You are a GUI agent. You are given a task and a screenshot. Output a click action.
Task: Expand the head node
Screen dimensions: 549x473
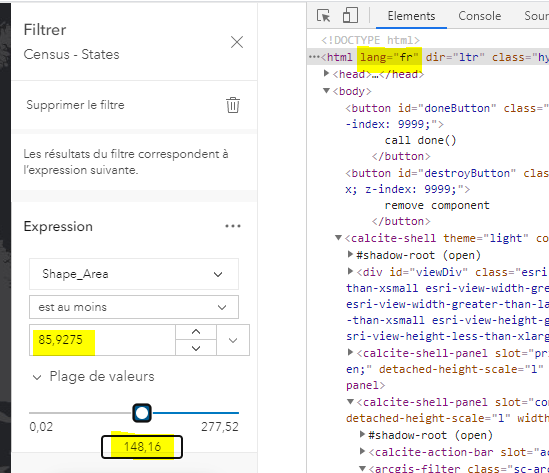[326, 73]
